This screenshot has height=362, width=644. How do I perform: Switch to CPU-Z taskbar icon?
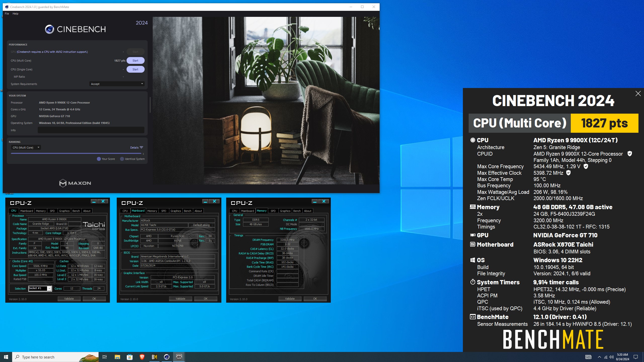click(x=179, y=357)
